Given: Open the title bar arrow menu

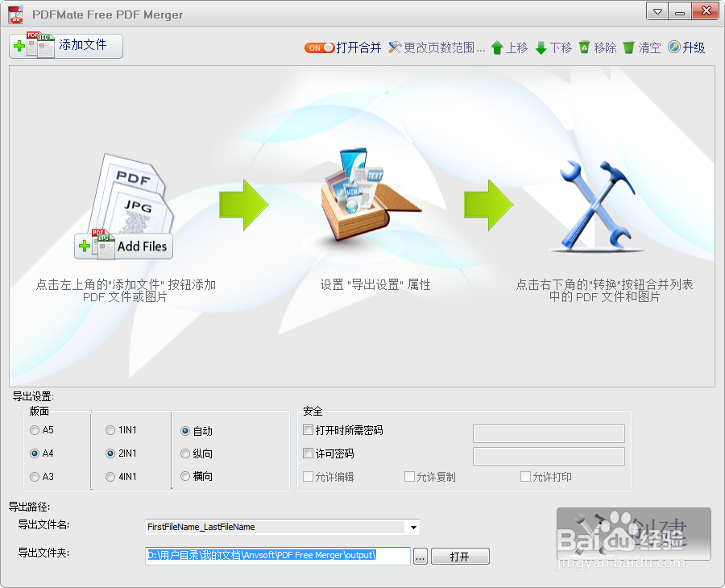Looking at the screenshot, I should [x=657, y=11].
